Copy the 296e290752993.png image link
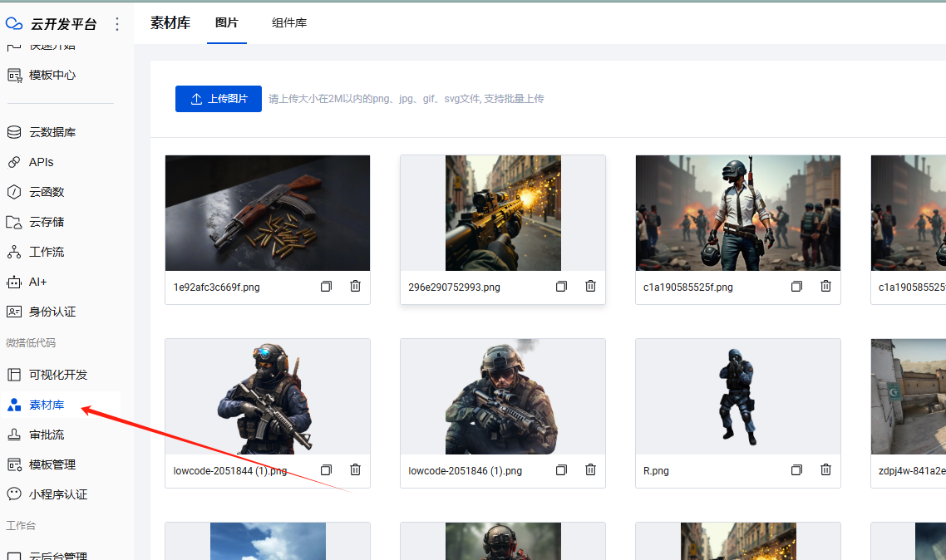The height and width of the screenshot is (560, 946). (x=561, y=287)
